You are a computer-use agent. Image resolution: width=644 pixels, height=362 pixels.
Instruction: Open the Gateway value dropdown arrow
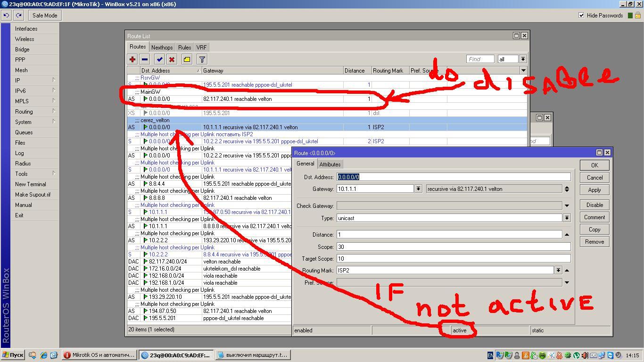(418, 189)
